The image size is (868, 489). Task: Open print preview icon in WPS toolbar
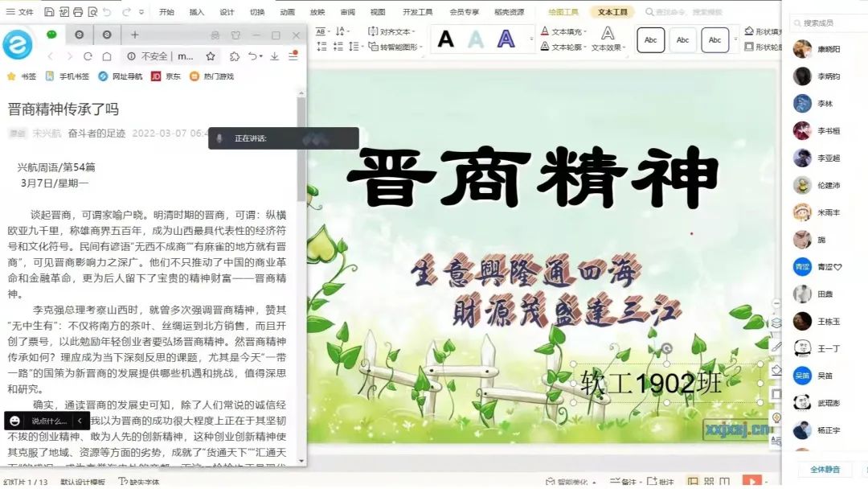[x=92, y=11]
